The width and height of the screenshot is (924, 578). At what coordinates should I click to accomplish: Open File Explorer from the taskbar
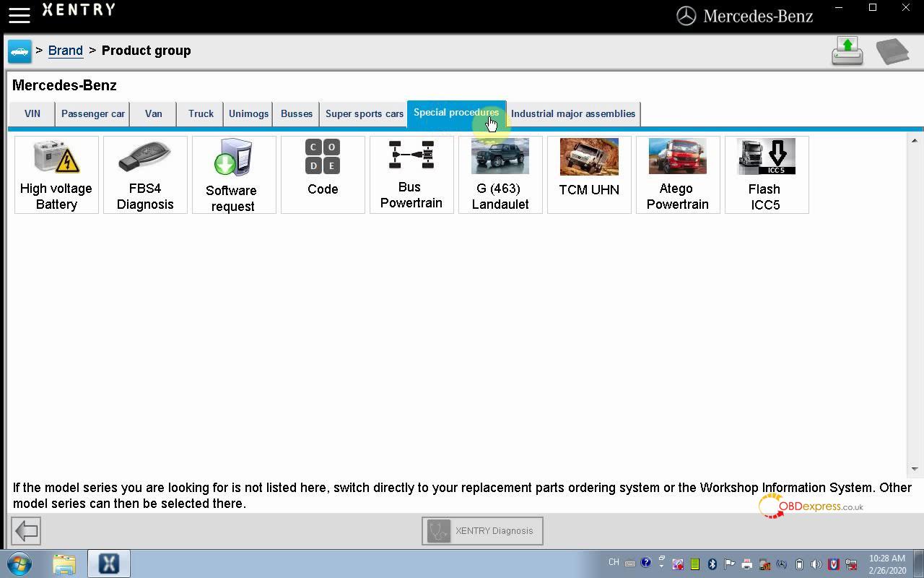pos(64,564)
